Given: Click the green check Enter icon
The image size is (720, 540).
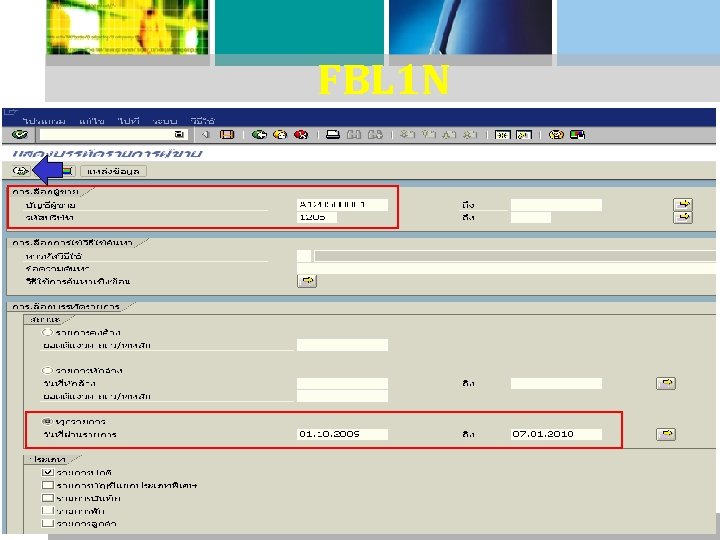Looking at the screenshot, I should (20, 135).
